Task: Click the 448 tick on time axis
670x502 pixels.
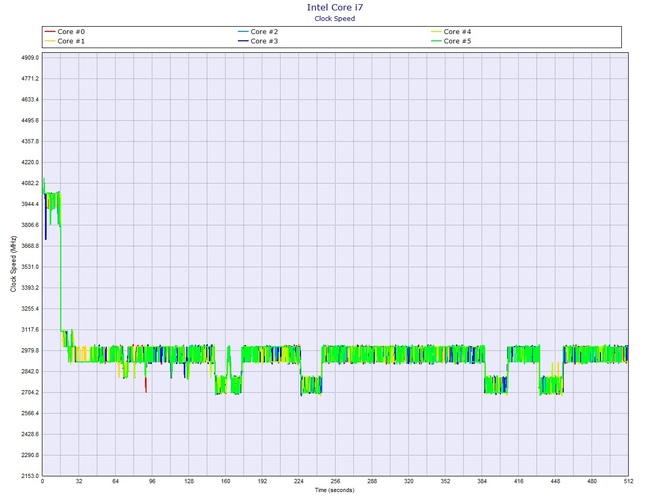Action: click(555, 481)
